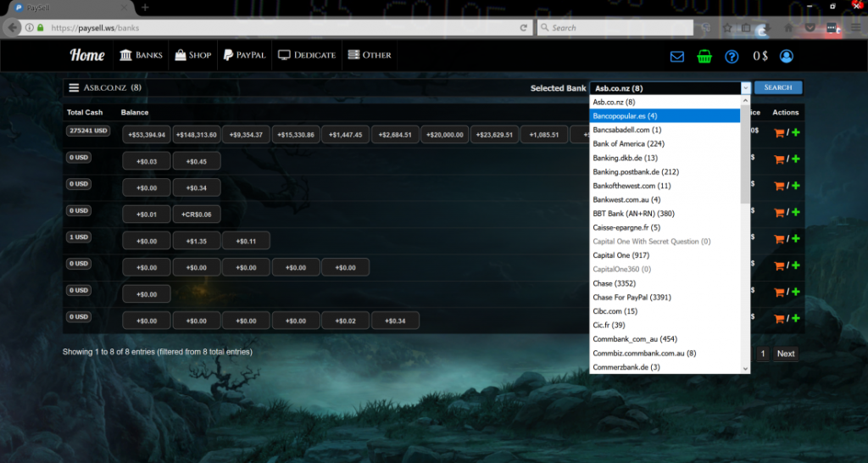The image size is (868, 463).
Task: Click the Home logo link
Action: pyautogui.click(x=87, y=55)
